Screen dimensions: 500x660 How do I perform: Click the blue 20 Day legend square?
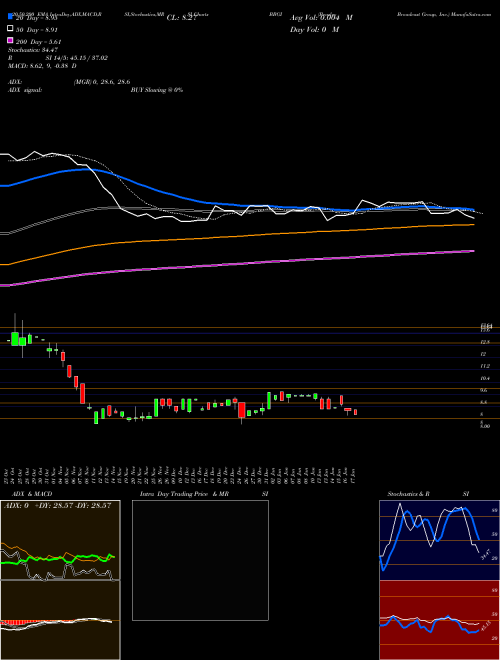click(x=10, y=17)
